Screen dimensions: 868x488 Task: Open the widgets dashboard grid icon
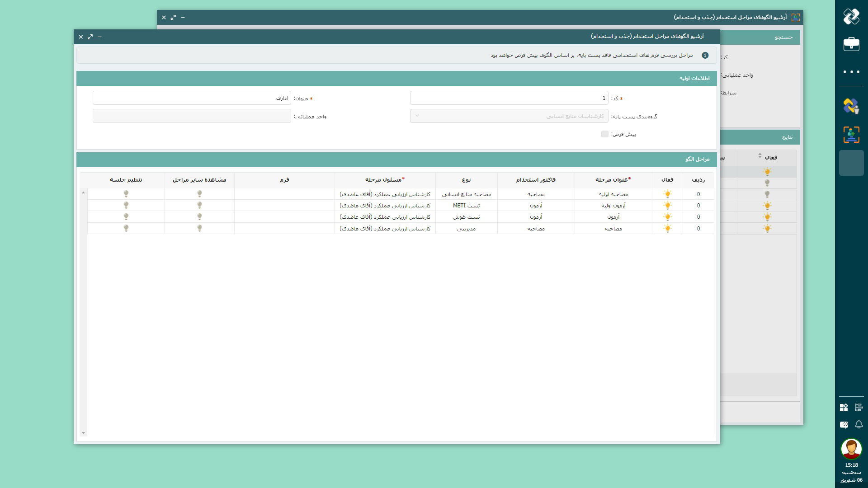(844, 408)
